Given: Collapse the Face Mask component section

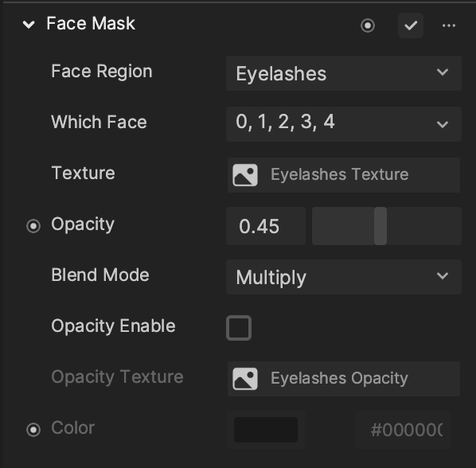Looking at the screenshot, I should pos(29,25).
